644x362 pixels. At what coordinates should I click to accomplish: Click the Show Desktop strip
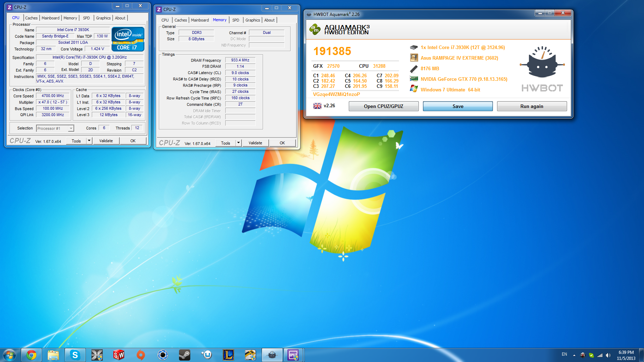click(641, 355)
